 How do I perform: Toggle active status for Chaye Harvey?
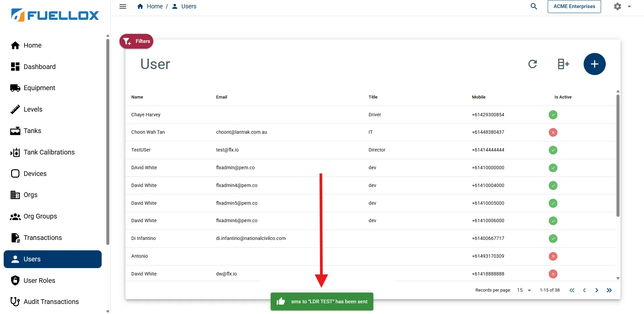tap(553, 115)
